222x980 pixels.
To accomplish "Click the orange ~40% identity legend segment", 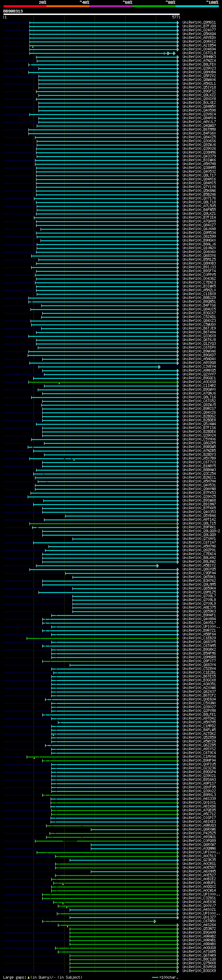I will pos(68,6).
